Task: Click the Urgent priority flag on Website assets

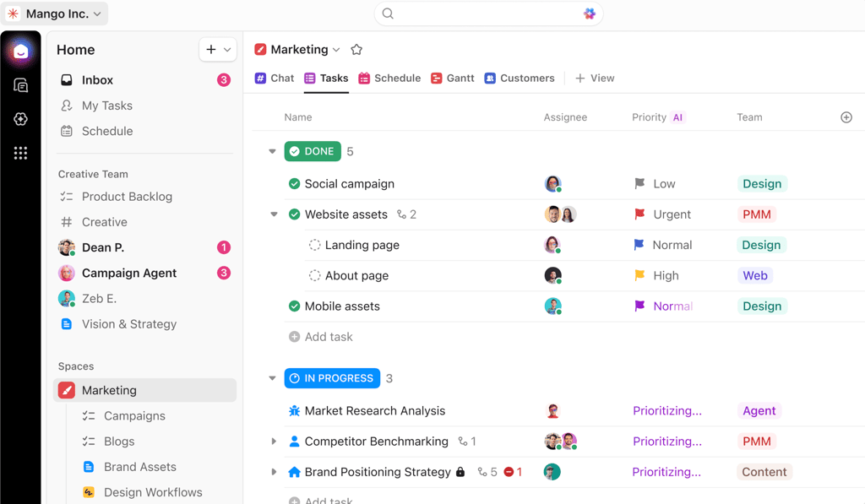Action: coord(639,214)
